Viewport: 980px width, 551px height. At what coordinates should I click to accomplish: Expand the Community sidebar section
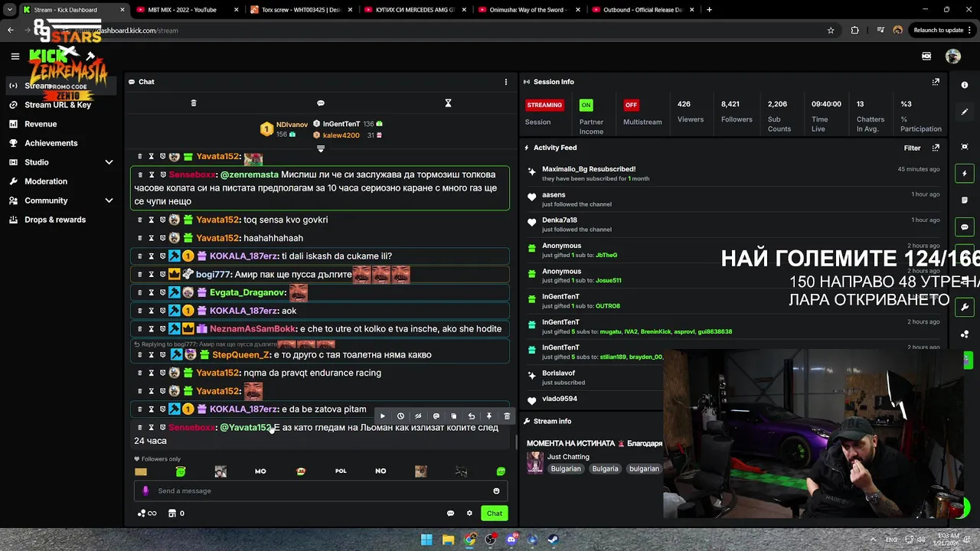pos(109,201)
